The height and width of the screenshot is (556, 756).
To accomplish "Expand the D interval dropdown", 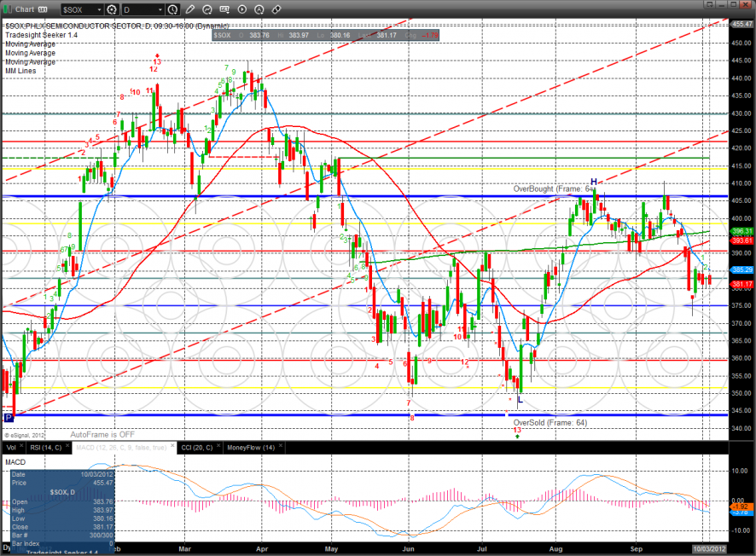I will click(160, 9).
